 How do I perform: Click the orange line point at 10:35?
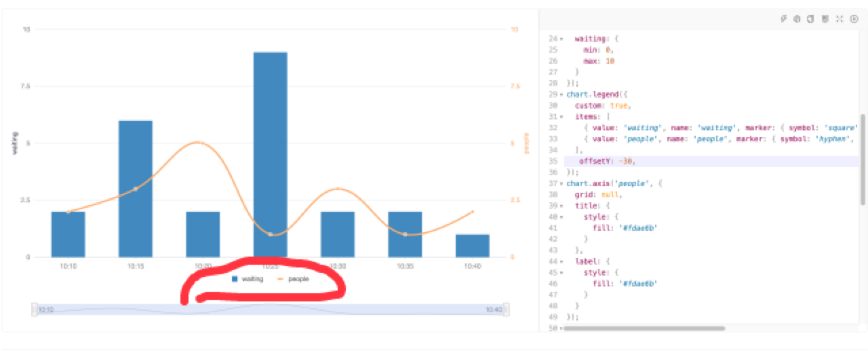(x=405, y=234)
